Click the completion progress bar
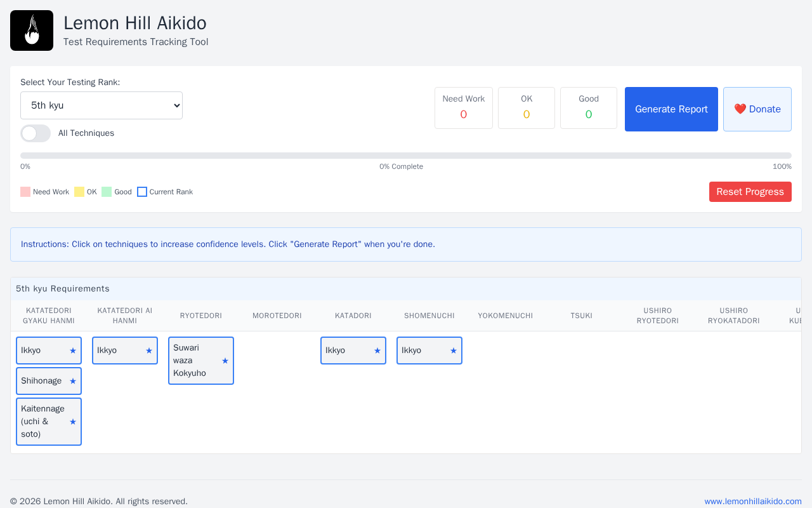The height and width of the screenshot is (508, 812). [406, 156]
